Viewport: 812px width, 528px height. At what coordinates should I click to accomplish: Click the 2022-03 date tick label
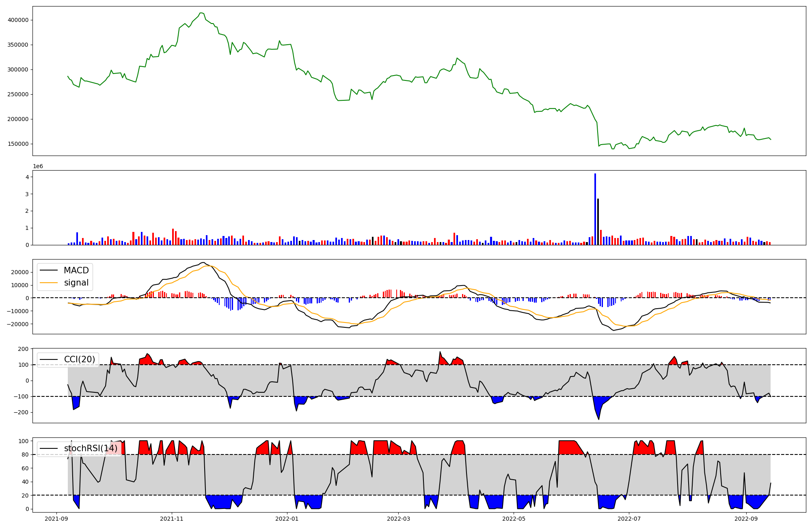click(399, 519)
